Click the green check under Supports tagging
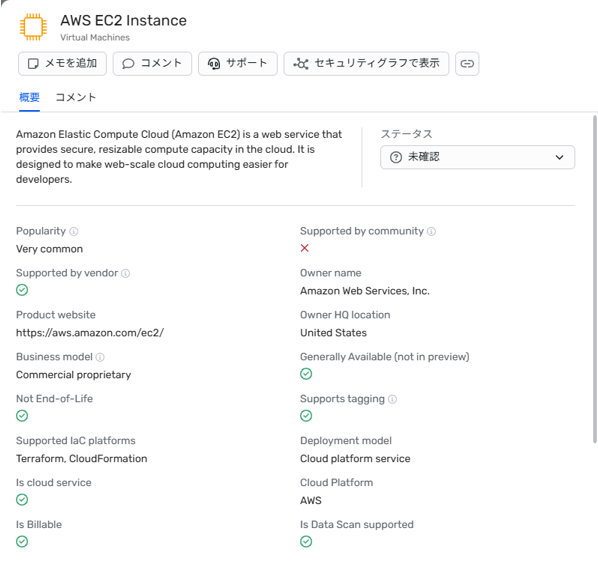The width and height of the screenshot is (598, 577). click(306, 416)
